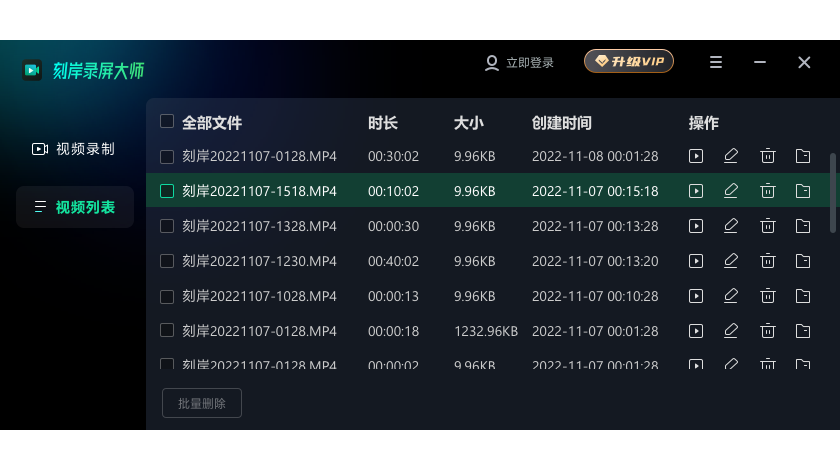The image size is (840, 473).
Task: Switch to the 视频录制 tab
Action: pos(74,149)
